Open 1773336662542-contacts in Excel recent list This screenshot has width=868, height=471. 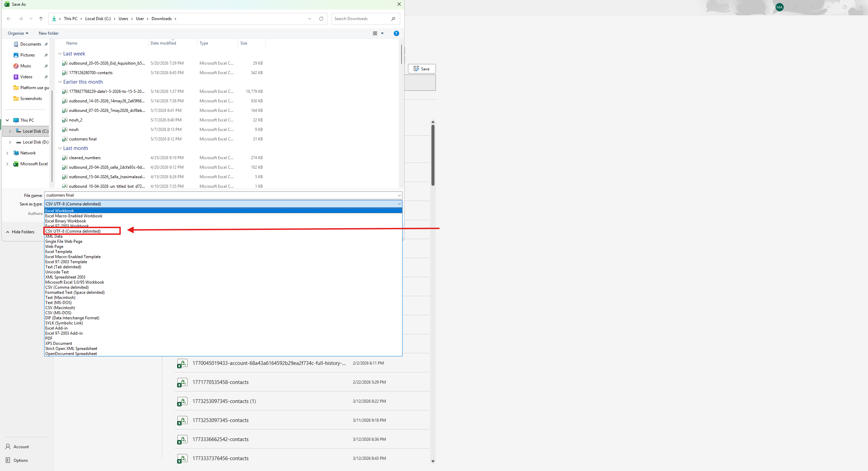click(302, 439)
